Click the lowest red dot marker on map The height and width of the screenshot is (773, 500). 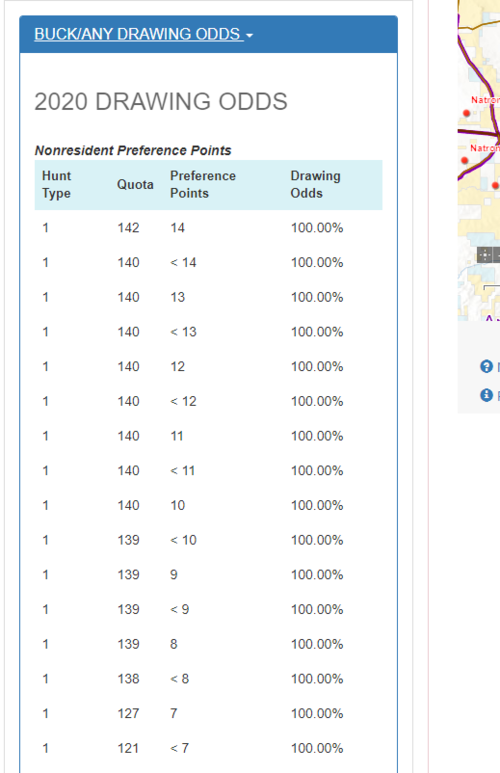(495, 185)
